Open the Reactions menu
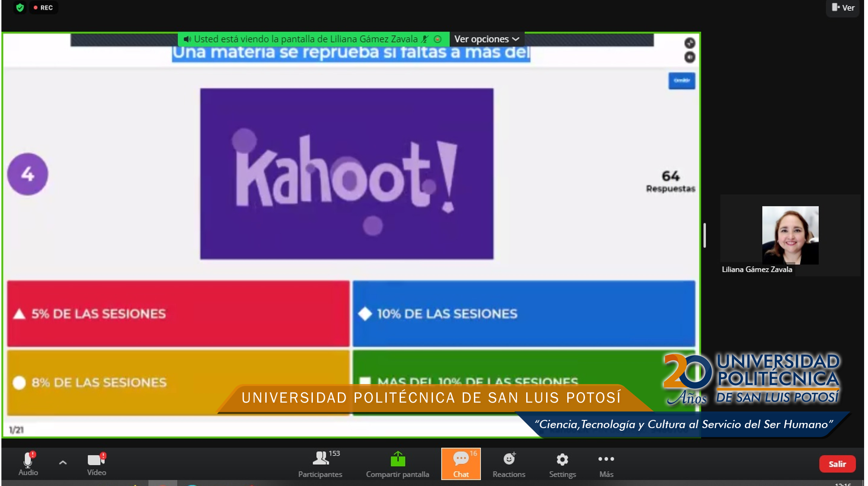Viewport: 868px width, 486px height. click(x=509, y=464)
